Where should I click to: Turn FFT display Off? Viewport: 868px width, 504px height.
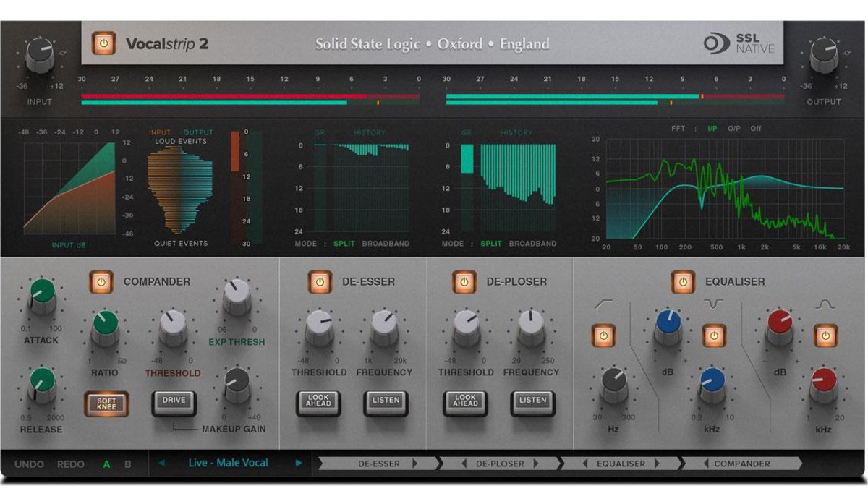coord(756,129)
